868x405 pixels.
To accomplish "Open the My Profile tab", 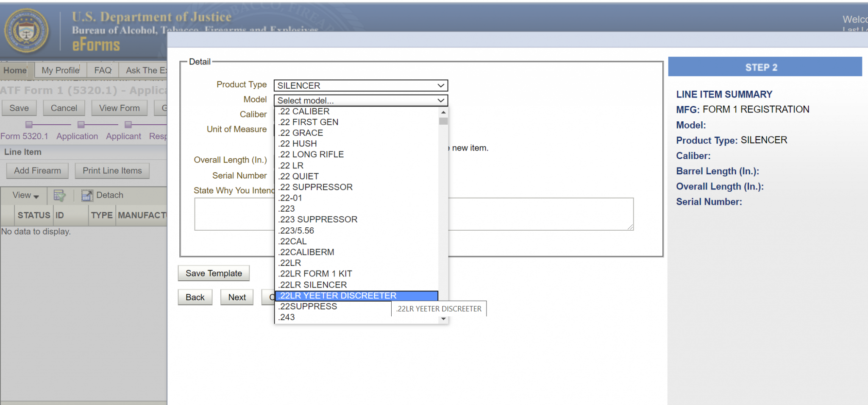I will [61, 70].
